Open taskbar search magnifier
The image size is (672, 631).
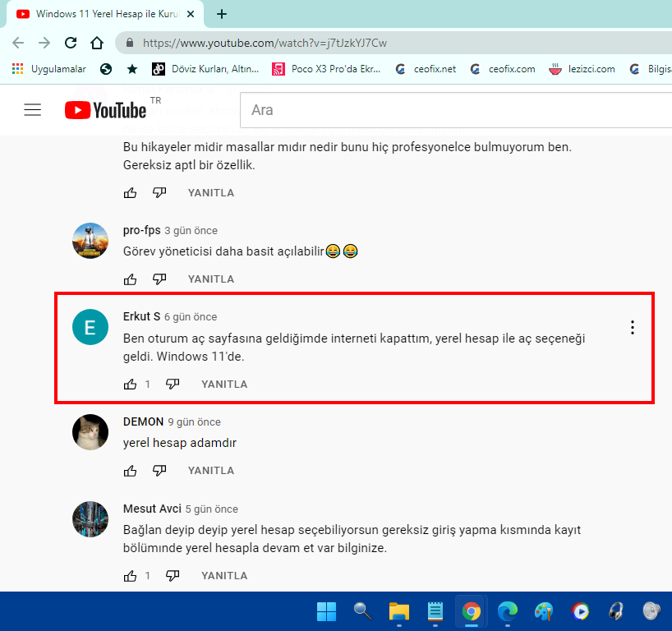click(x=362, y=611)
